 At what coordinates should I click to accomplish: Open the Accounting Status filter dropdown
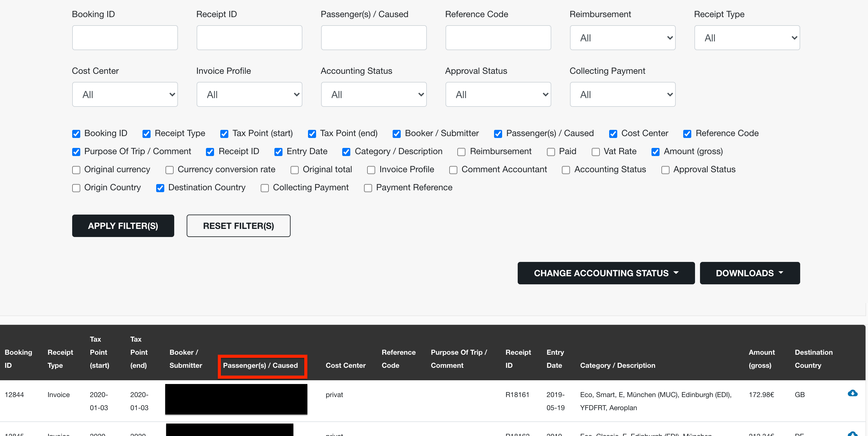(x=374, y=94)
